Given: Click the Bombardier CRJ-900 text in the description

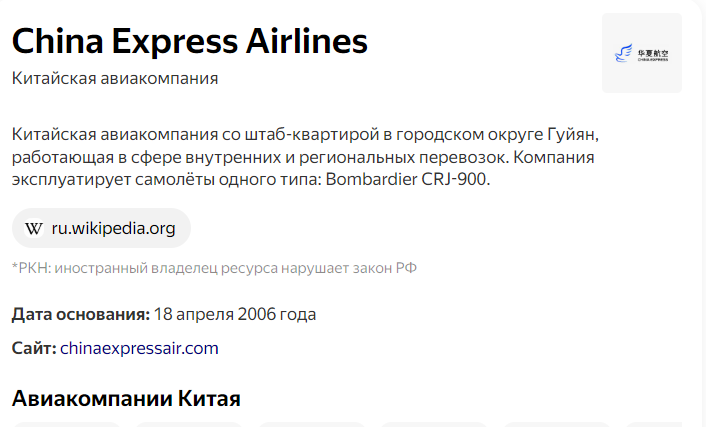Looking at the screenshot, I should click(x=407, y=179).
